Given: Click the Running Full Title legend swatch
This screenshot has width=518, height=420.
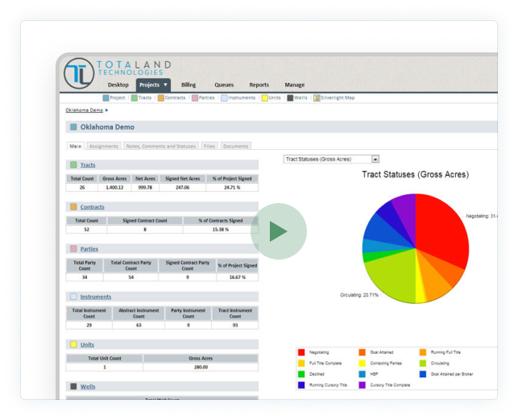Looking at the screenshot, I should [423, 352].
